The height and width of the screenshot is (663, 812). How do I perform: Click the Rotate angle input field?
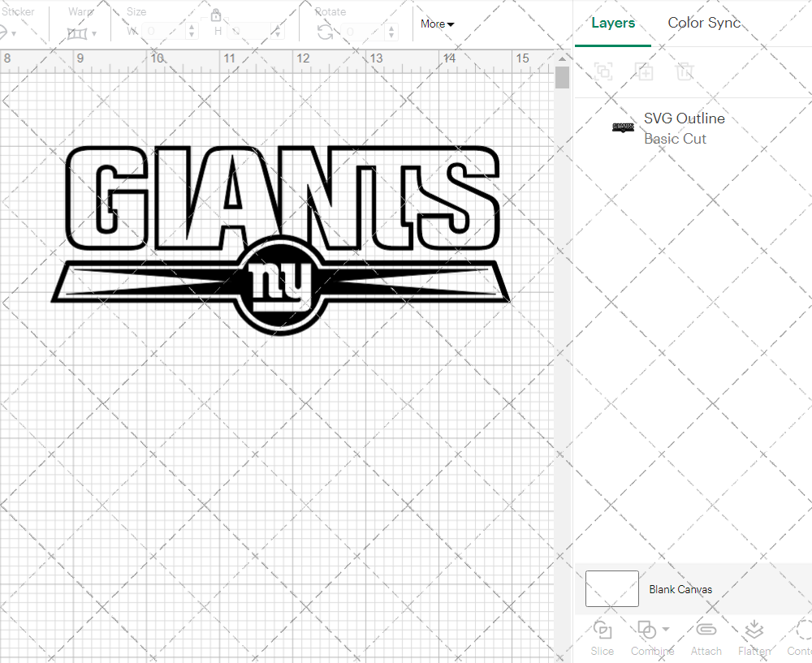363,32
